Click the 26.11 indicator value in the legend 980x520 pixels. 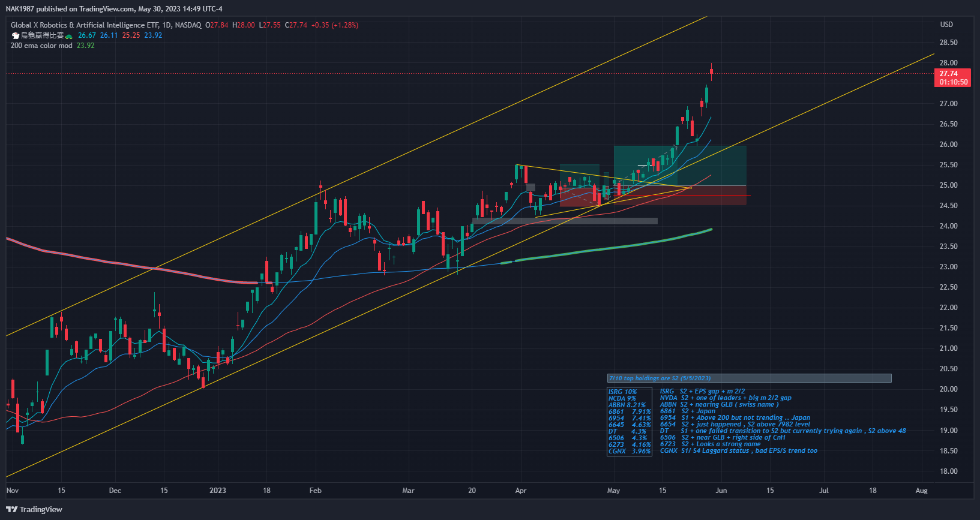tap(109, 35)
